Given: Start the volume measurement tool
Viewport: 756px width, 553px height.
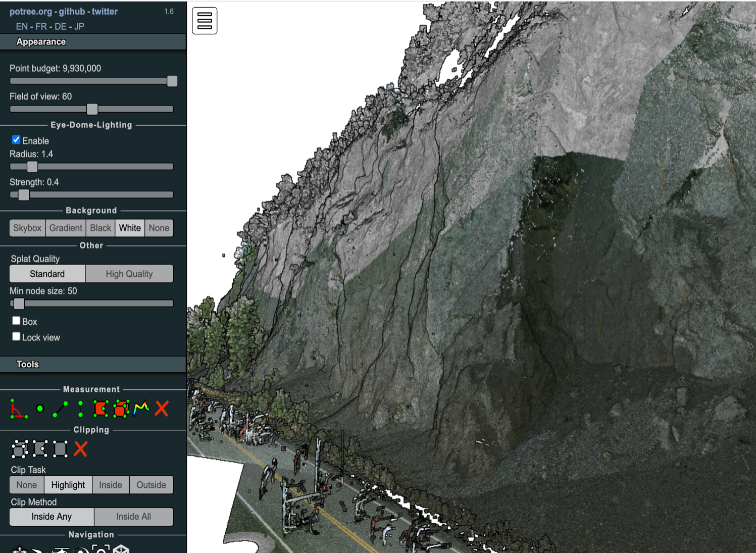Looking at the screenshot, I should coord(121,409).
